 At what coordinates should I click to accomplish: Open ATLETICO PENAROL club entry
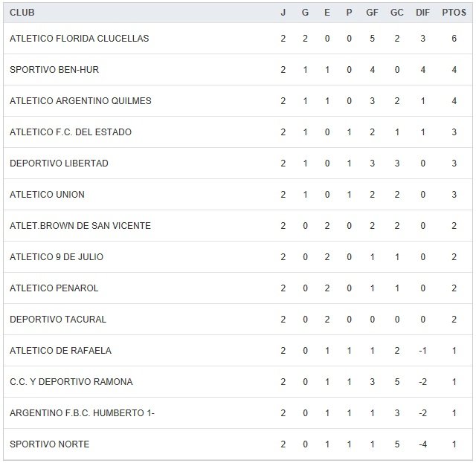pos(54,288)
